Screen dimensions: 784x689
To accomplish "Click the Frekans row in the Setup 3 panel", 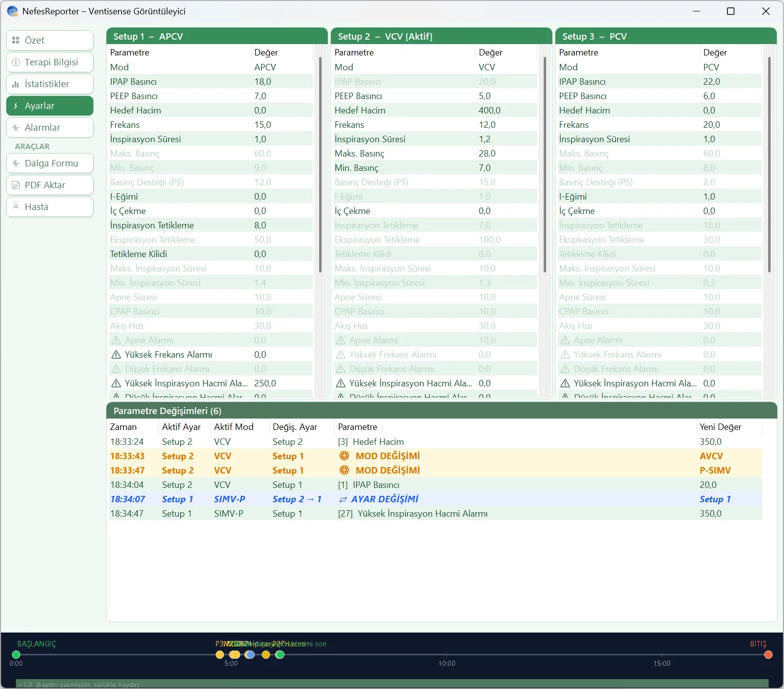I will pos(659,124).
